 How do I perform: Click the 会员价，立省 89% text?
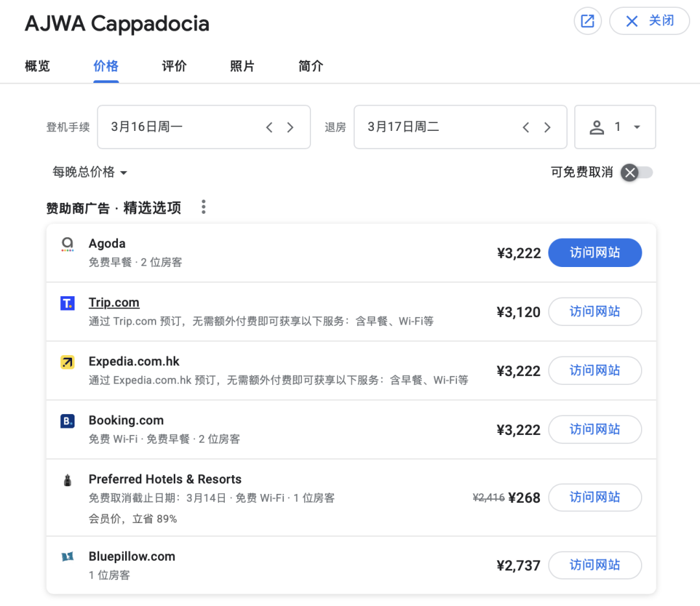point(133,519)
